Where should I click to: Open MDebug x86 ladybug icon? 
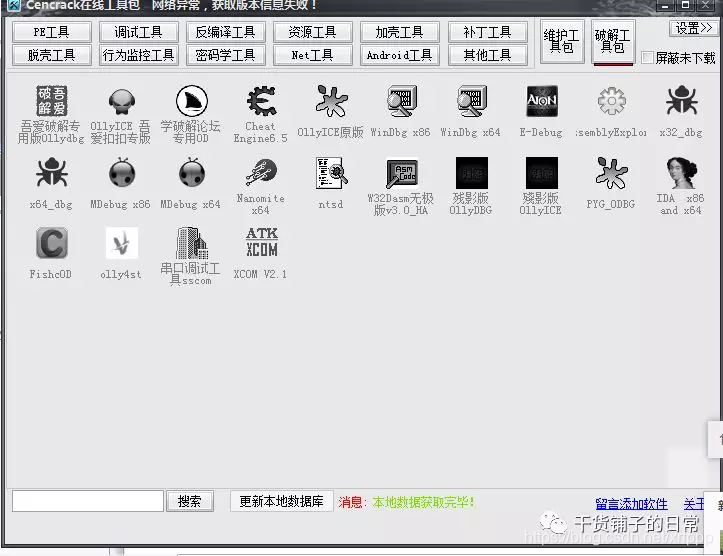coord(122,172)
